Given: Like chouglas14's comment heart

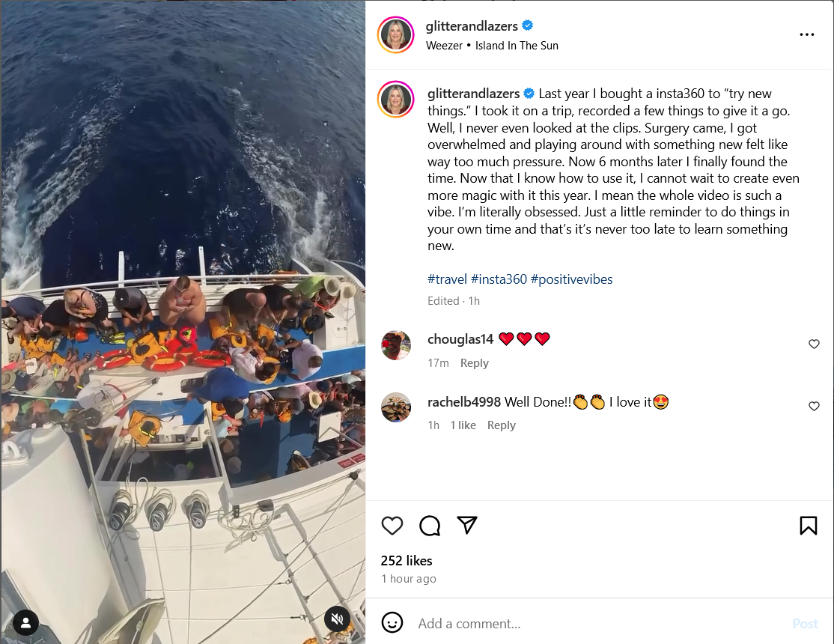Looking at the screenshot, I should coord(814,344).
